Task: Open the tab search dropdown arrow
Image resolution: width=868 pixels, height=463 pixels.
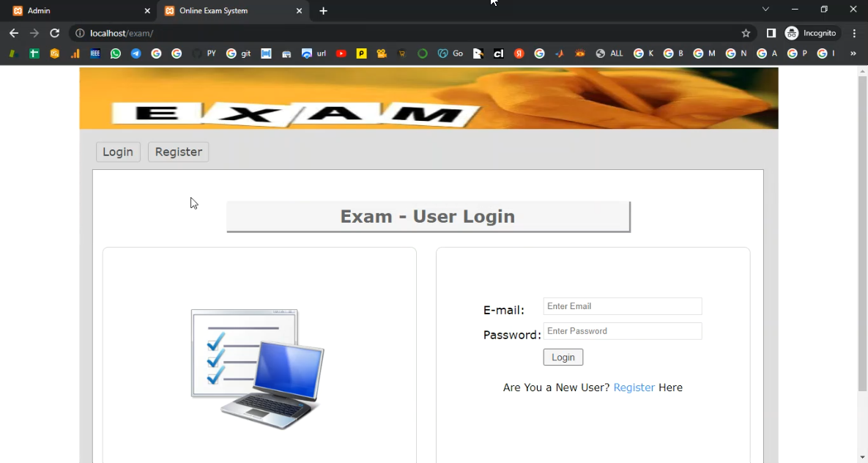Action: click(x=765, y=10)
